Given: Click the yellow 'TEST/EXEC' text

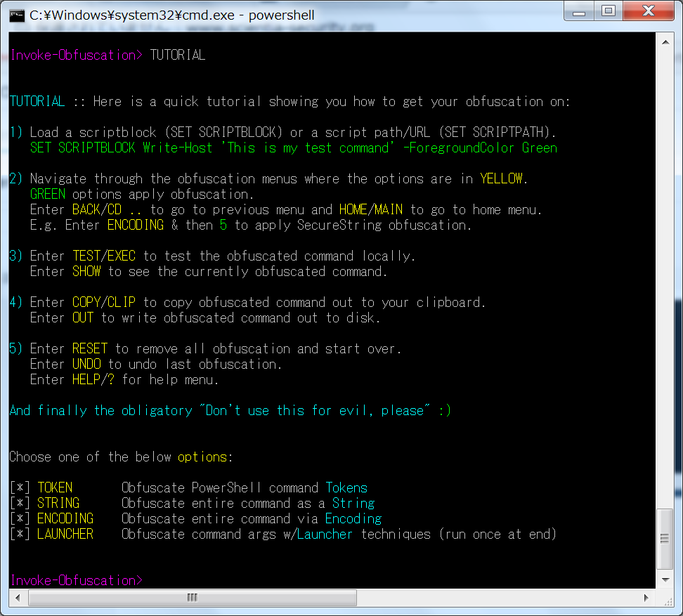Looking at the screenshot, I should click(104, 256).
